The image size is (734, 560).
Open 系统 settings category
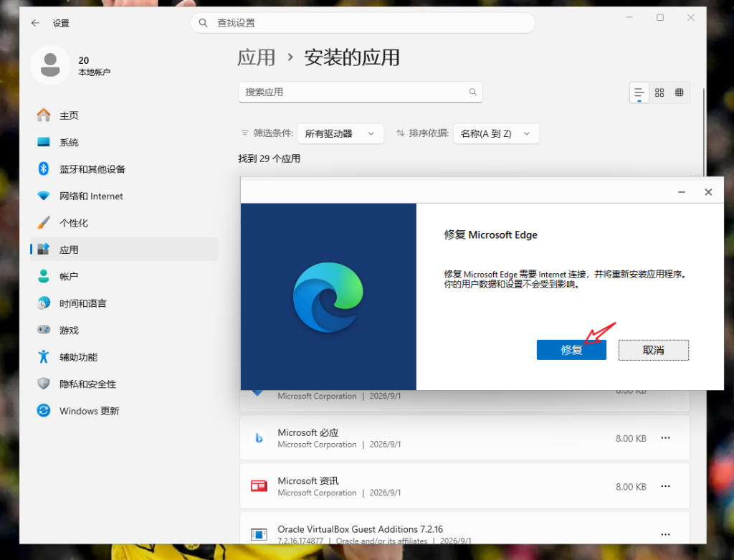click(124, 143)
